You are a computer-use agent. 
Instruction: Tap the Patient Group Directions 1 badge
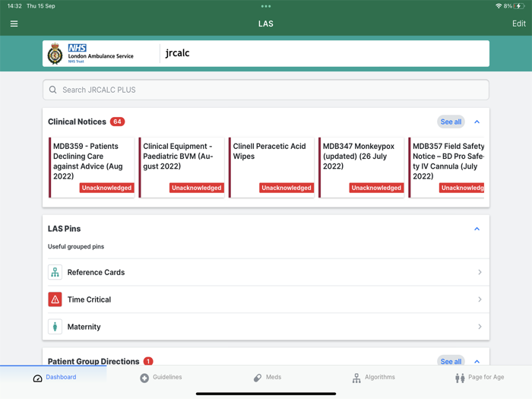tap(148, 361)
